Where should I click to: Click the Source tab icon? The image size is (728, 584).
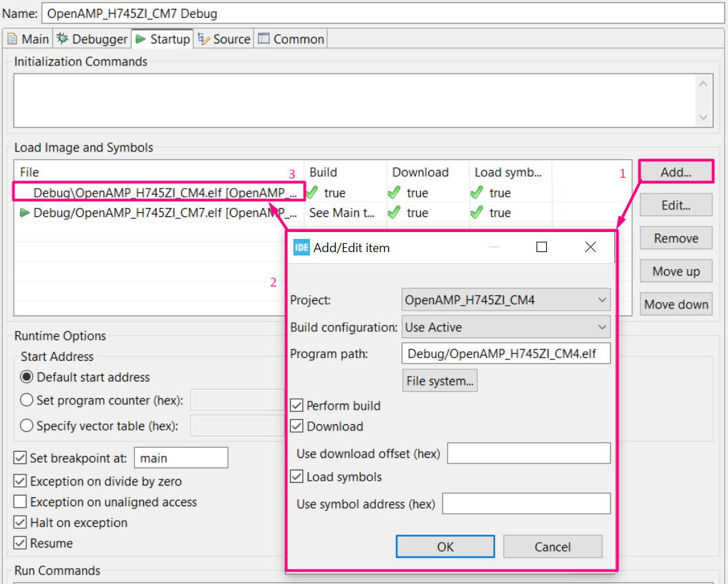(202, 39)
